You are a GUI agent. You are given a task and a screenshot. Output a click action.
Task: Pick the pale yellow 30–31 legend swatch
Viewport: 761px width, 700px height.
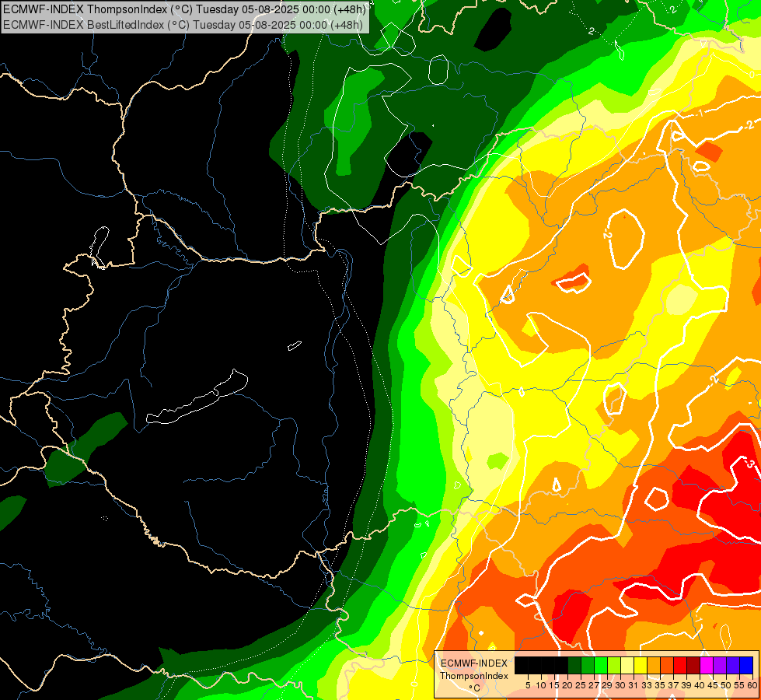(x=627, y=665)
